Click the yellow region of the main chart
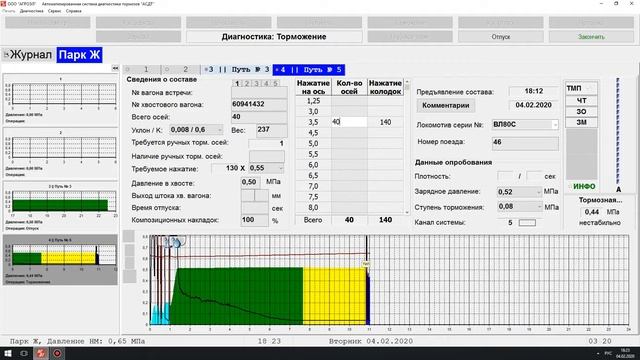Screen dimensions: 640x360 point(334,296)
